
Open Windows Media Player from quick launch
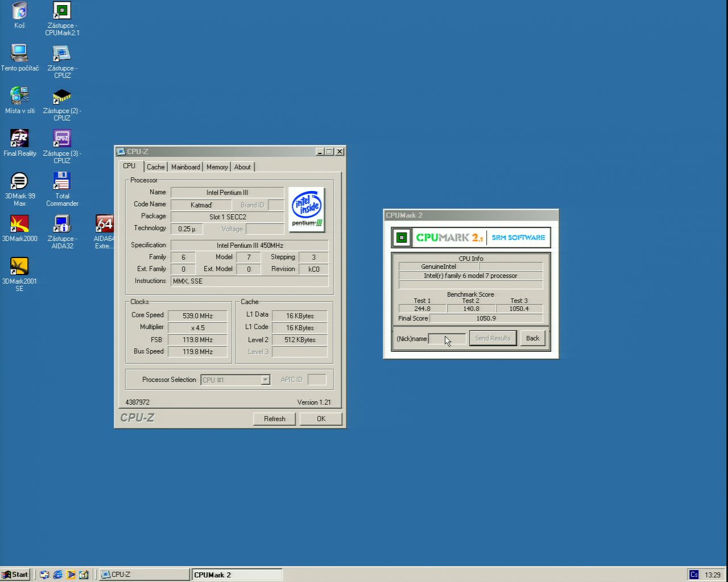[71, 575]
